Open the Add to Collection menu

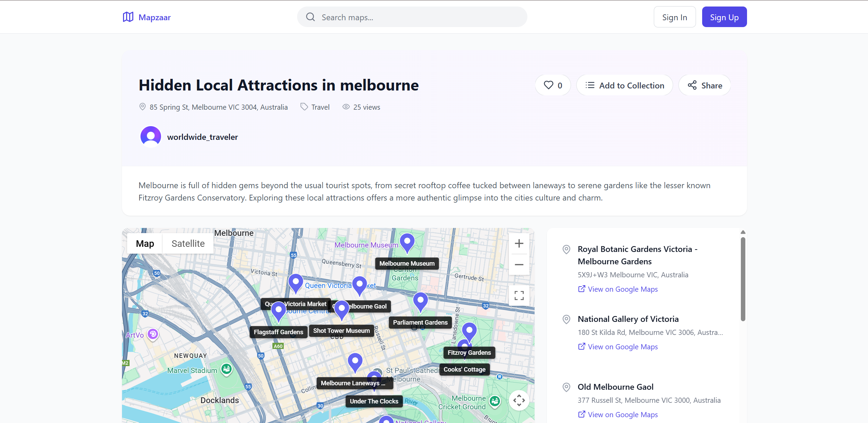coord(624,85)
